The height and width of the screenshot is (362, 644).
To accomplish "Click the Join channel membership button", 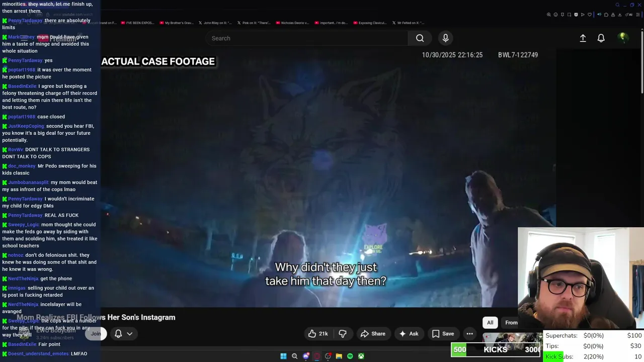I will coord(96,333).
